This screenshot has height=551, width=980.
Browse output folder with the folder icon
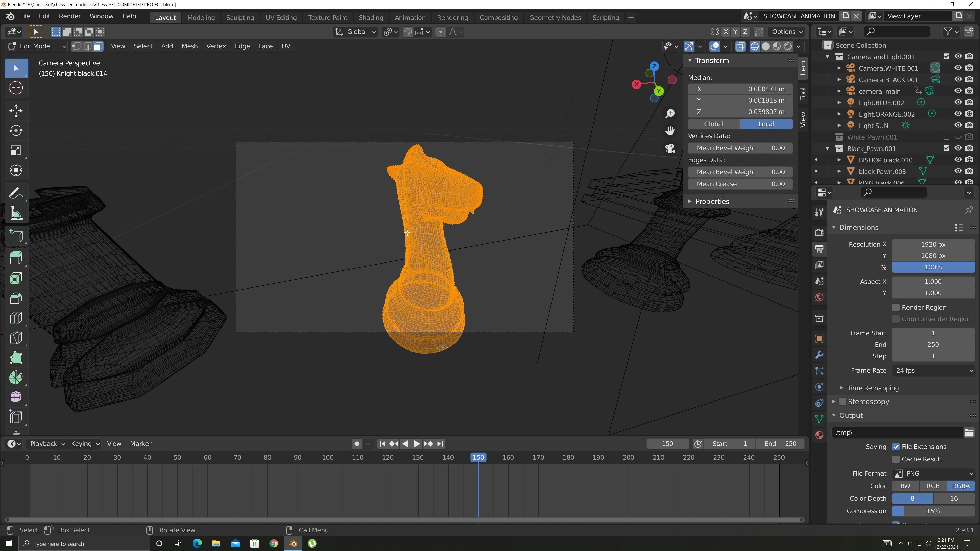click(969, 432)
